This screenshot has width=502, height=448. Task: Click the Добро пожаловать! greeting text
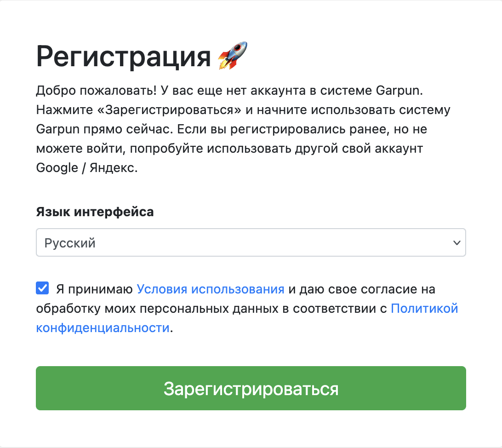(x=97, y=91)
